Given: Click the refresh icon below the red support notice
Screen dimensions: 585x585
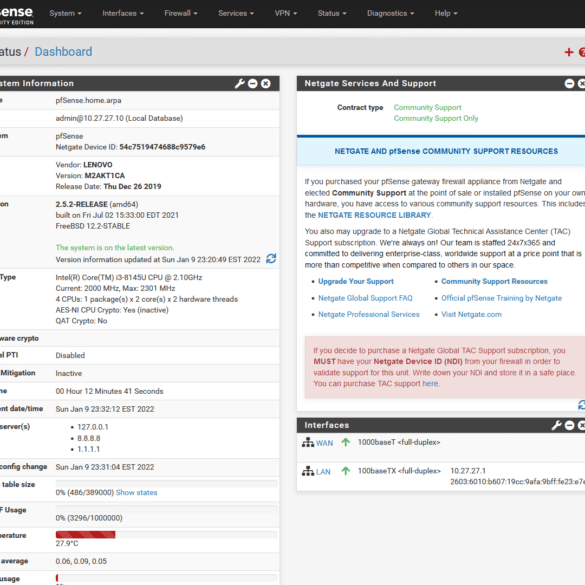Looking at the screenshot, I should [x=582, y=405].
